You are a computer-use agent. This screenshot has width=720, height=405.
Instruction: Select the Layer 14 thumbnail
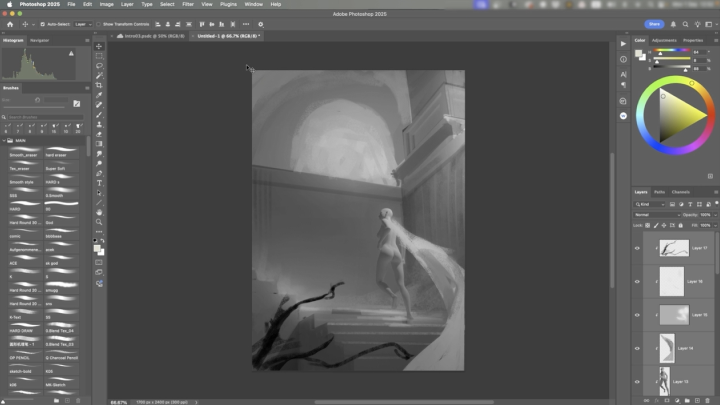point(665,348)
